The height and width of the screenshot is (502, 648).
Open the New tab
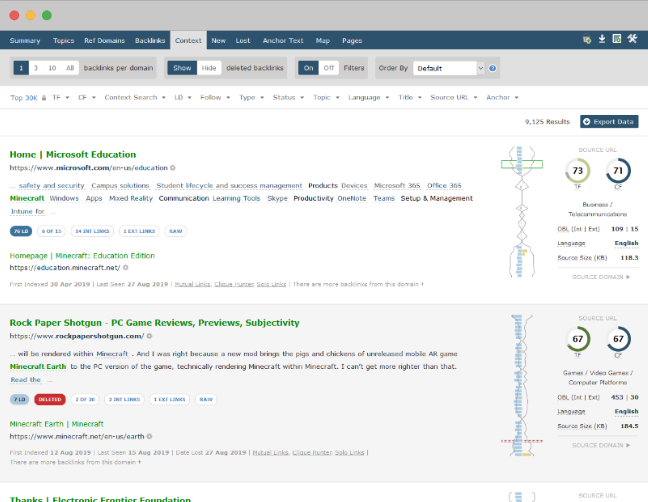click(x=219, y=40)
